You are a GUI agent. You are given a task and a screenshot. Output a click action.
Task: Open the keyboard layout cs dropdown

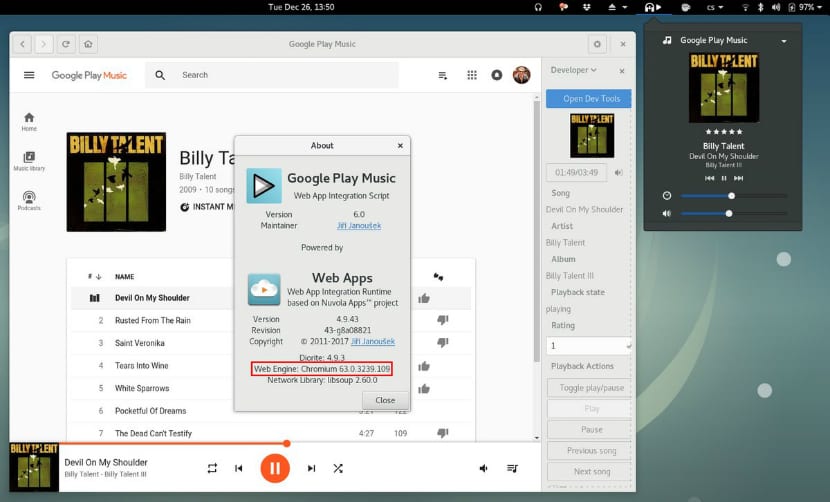click(x=715, y=7)
